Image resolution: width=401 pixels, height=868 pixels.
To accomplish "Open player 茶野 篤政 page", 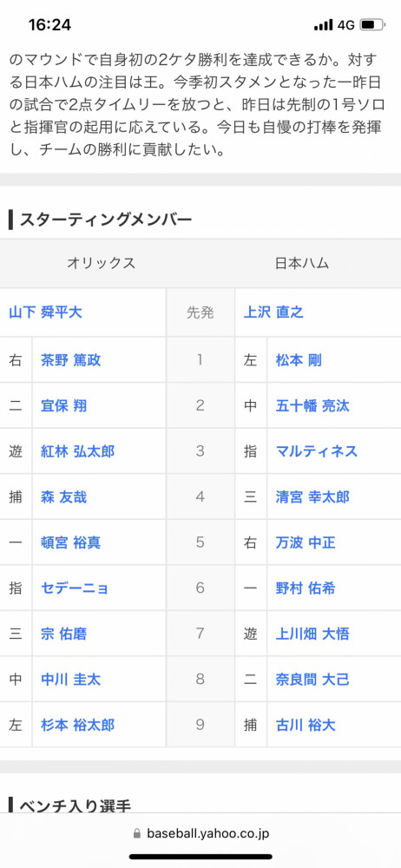I will [x=71, y=360].
